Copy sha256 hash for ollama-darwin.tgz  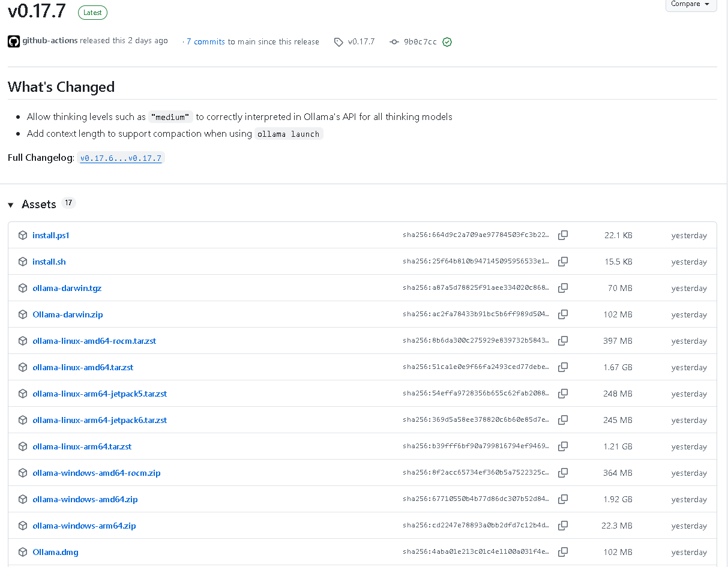click(x=563, y=288)
